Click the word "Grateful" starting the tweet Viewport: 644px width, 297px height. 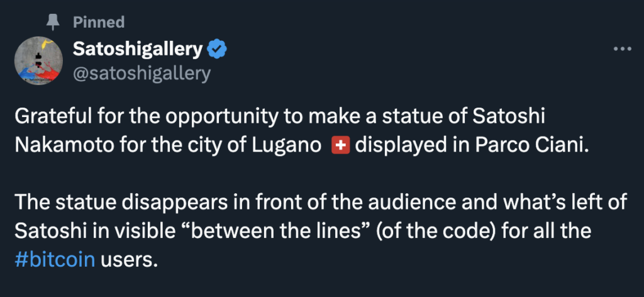pyautogui.click(x=52, y=118)
